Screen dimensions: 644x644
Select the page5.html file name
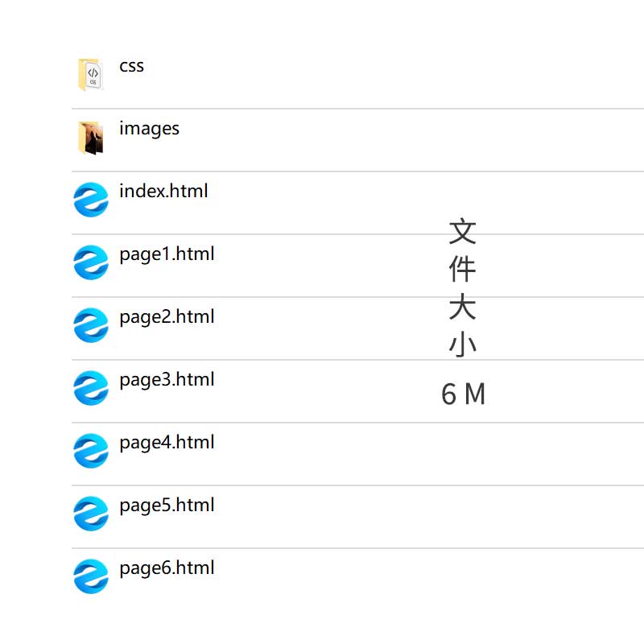(x=167, y=506)
